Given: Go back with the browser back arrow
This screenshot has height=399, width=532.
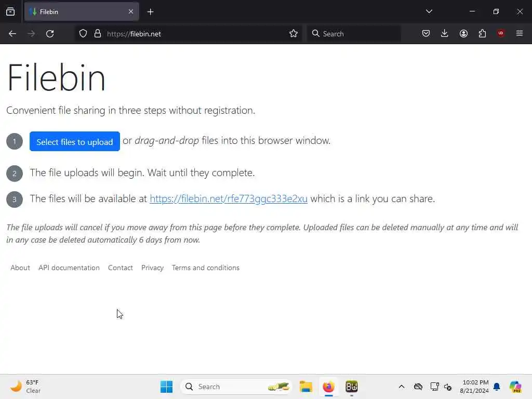Looking at the screenshot, I should click(x=12, y=34).
